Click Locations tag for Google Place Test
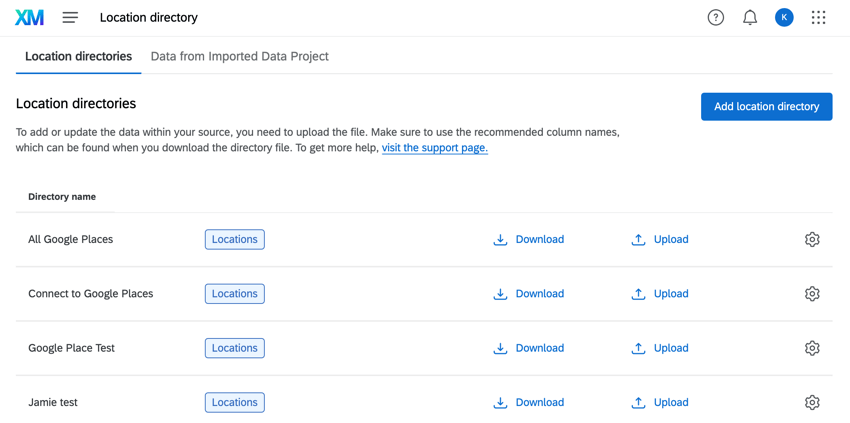Viewport: 850px width, 423px height. point(235,348)
